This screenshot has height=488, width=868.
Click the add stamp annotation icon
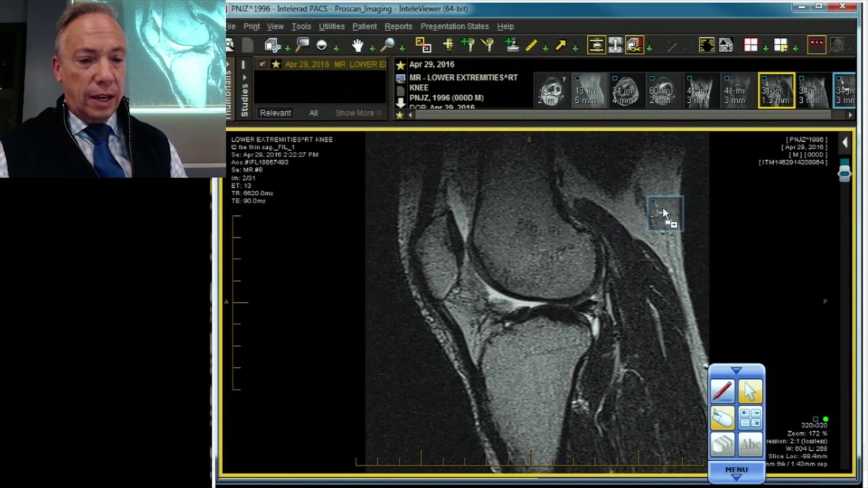tap(512, 45)
